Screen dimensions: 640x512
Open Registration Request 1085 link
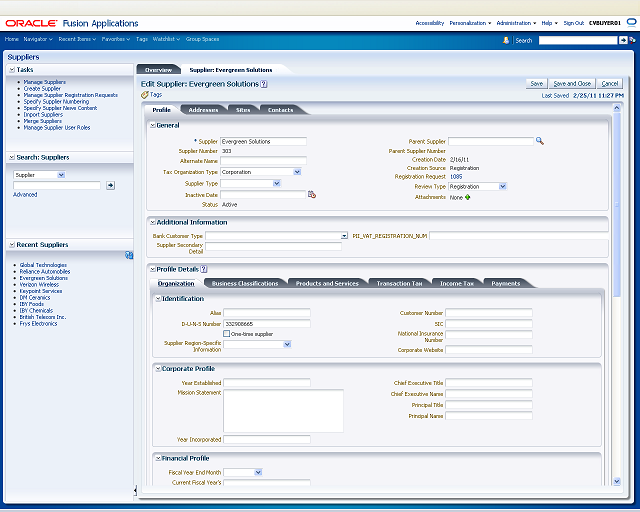(x=456, y=177)
